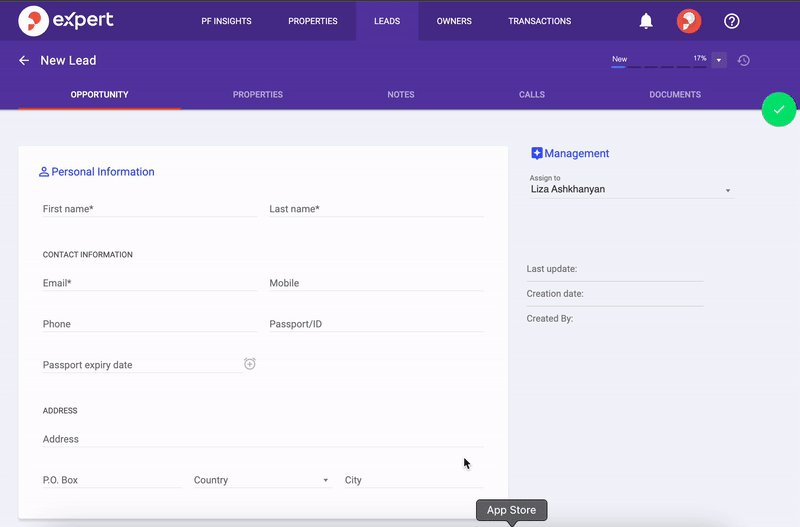Click the Management plus icon
The width and height of the screenshot is (800, 527).
pyautogui.click(x=537, y=154)
